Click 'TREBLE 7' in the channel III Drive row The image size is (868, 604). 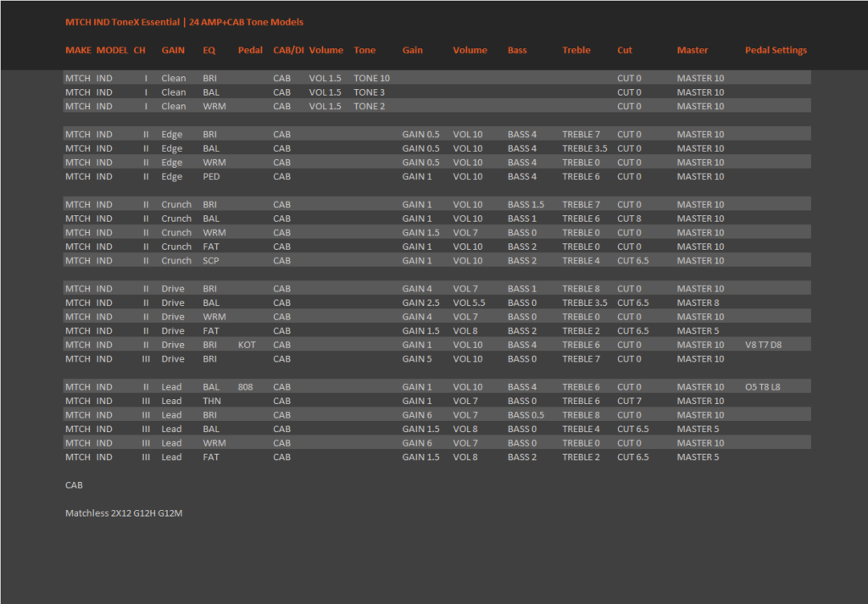(581, 359)
